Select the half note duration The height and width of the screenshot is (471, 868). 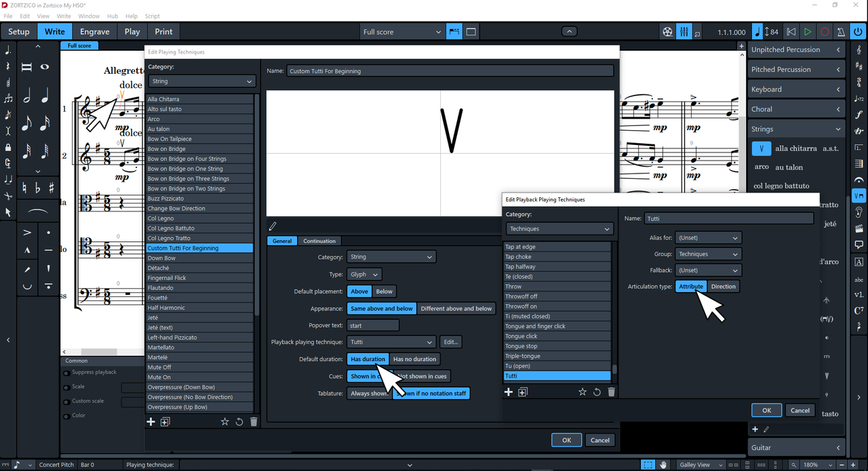click(x=26, y=96)
